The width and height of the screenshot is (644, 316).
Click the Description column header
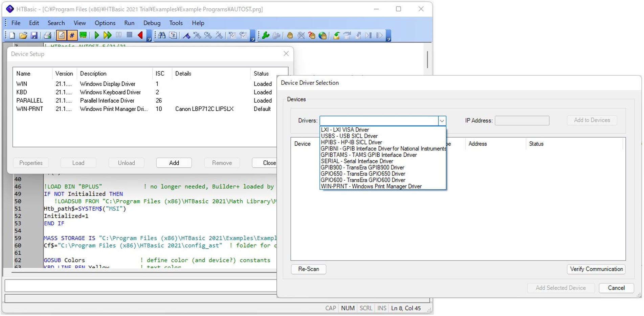tap(115, 73)
